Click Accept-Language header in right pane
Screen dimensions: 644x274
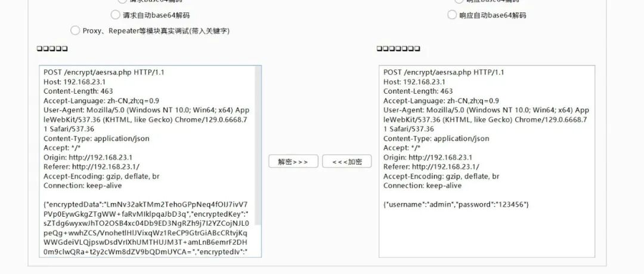441,101
